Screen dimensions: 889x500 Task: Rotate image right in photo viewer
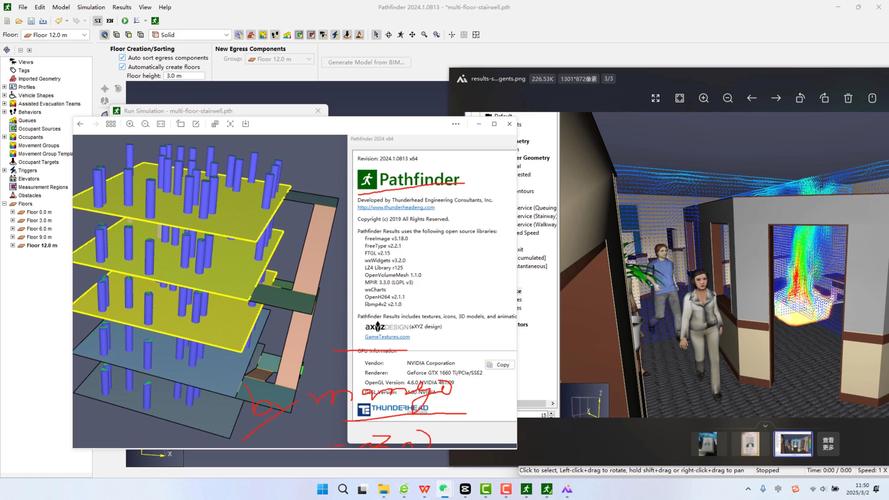[824, 98]
